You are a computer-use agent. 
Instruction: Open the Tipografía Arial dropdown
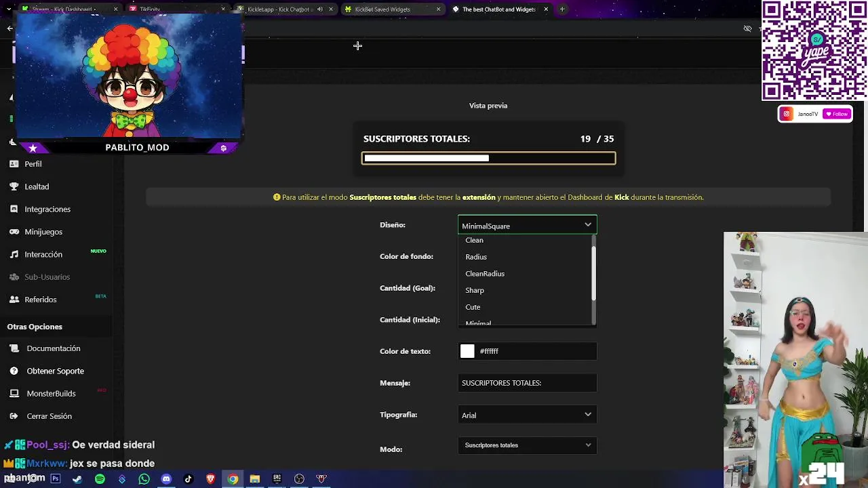[x=527, y=415]
